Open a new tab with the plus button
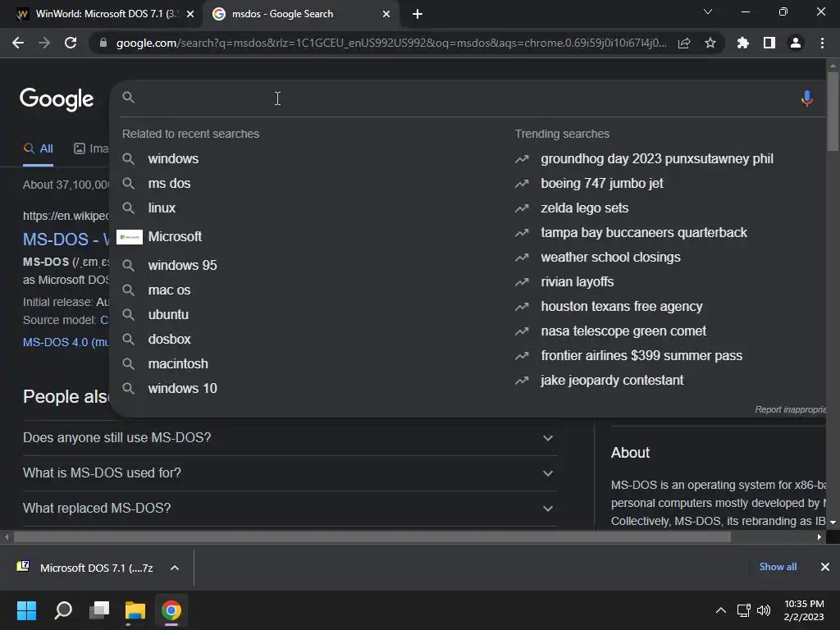The height and width of the screenshot is (630, 840). pos(418,14)
